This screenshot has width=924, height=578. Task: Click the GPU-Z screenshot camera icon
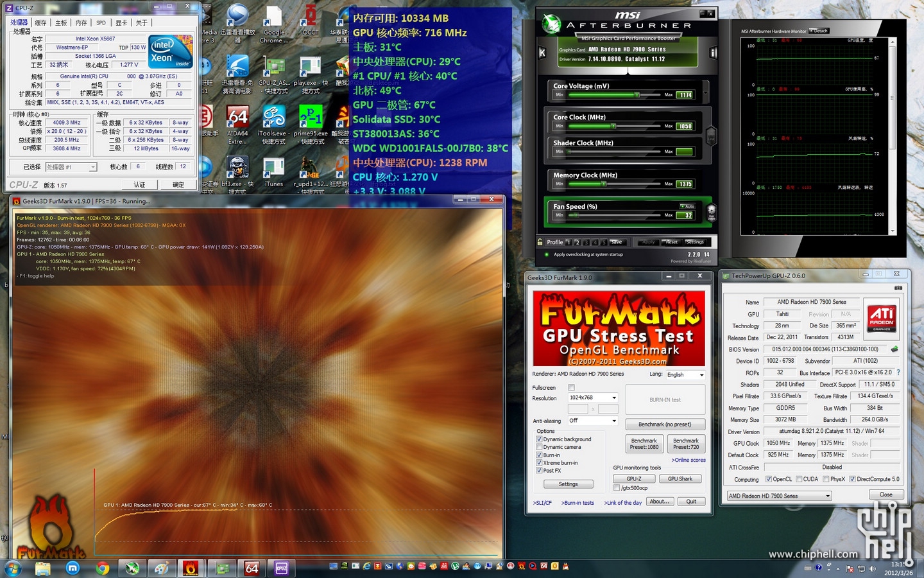(x=898, y=288)
